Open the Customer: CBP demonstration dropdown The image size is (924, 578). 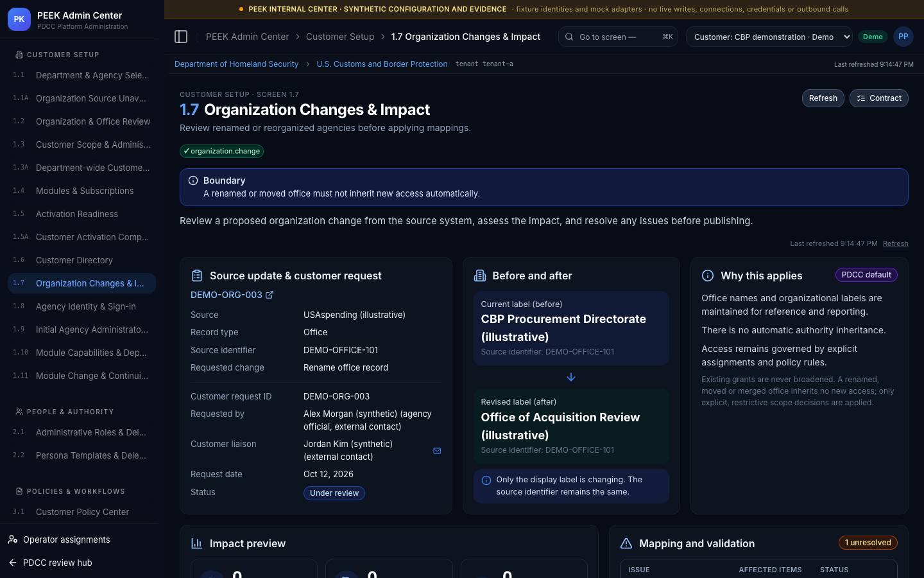coord(769,37)
